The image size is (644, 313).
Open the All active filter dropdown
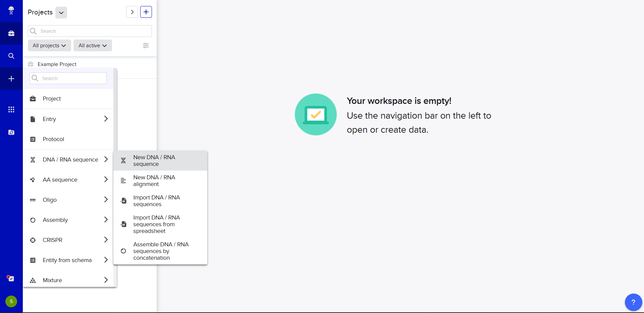pos(93,46)
